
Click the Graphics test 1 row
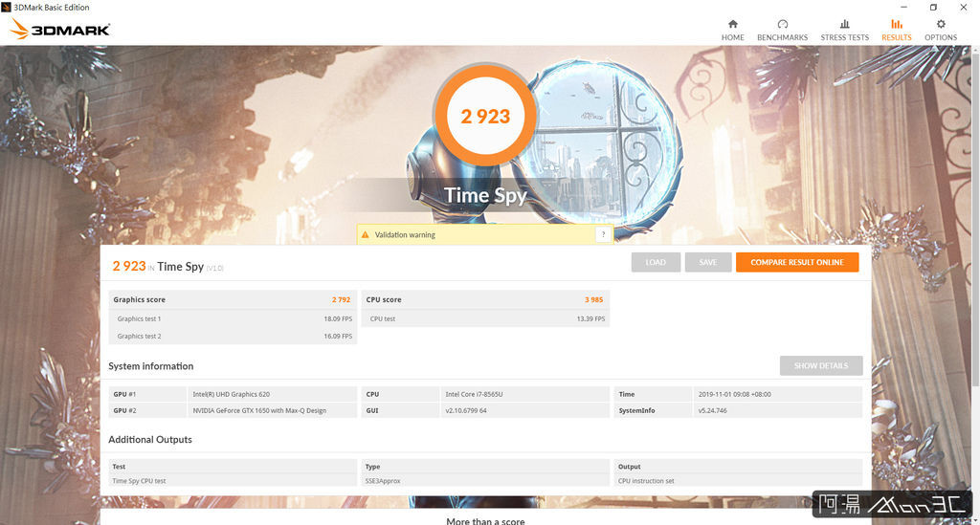pos(233,318)
